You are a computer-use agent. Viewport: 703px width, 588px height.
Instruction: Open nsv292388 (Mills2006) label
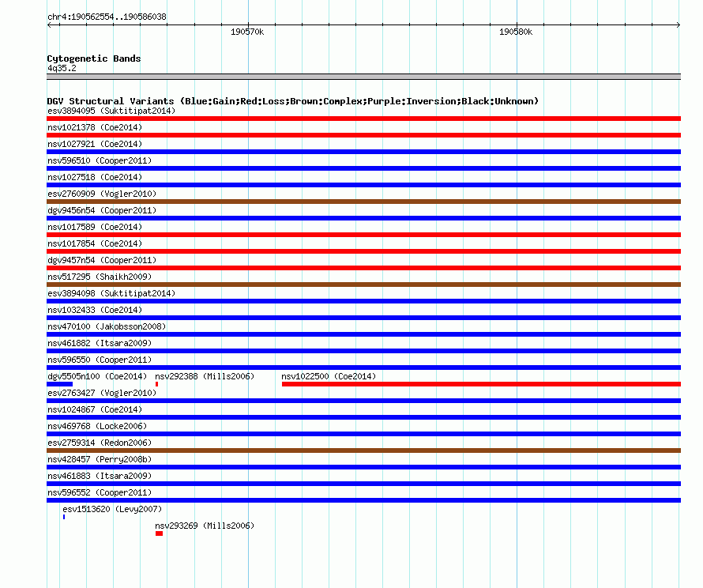click(x=205, y=376)
